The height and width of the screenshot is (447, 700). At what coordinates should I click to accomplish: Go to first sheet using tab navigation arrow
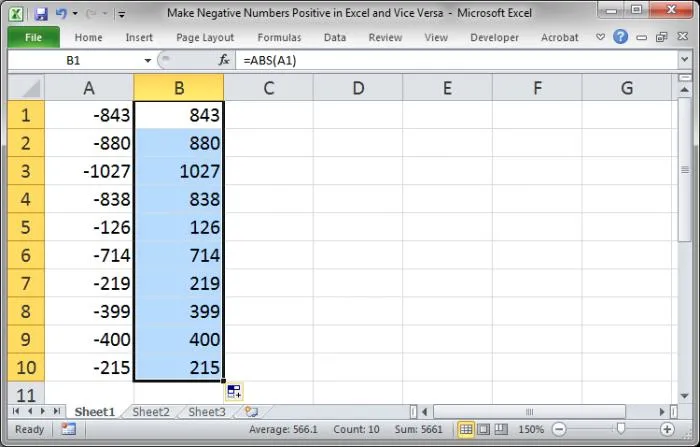click(x=16, y=411)
